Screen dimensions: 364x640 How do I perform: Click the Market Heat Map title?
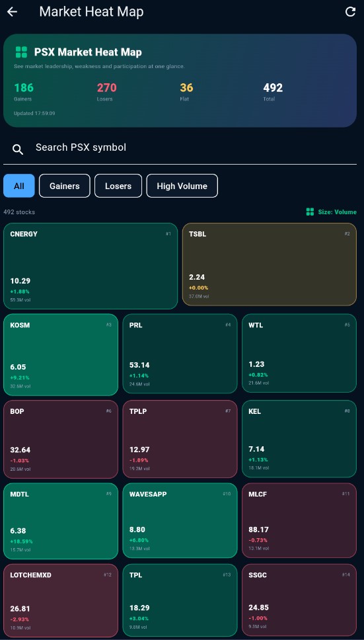91,12
